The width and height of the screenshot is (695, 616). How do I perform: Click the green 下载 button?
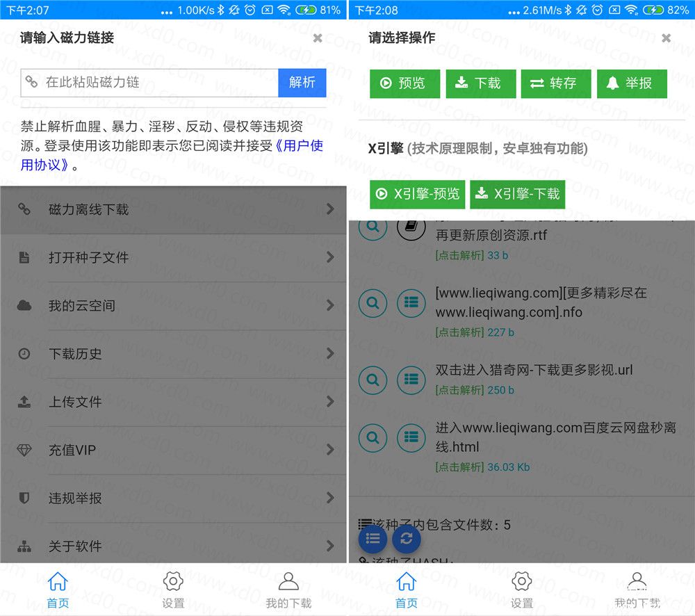tap(481, 83)
